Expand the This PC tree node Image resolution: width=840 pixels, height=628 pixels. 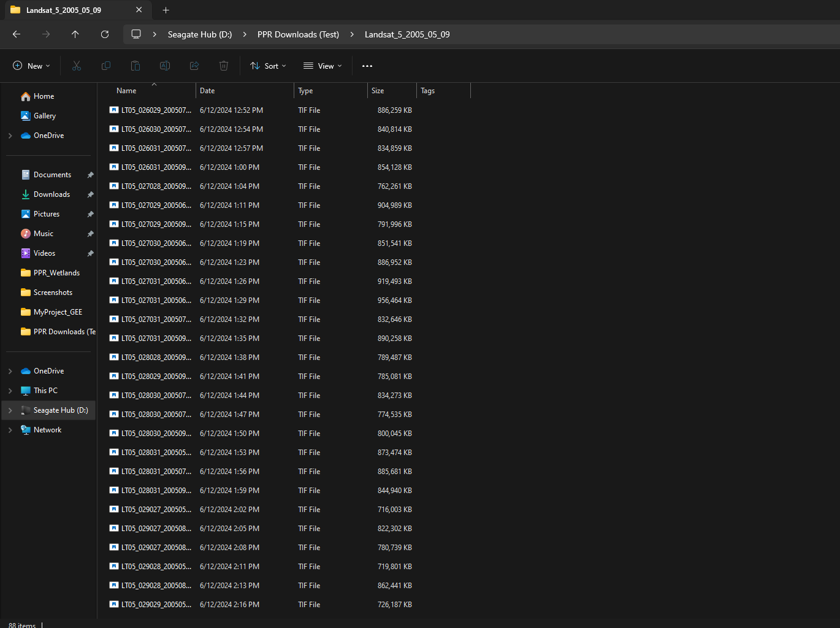[x=10, y=391]
